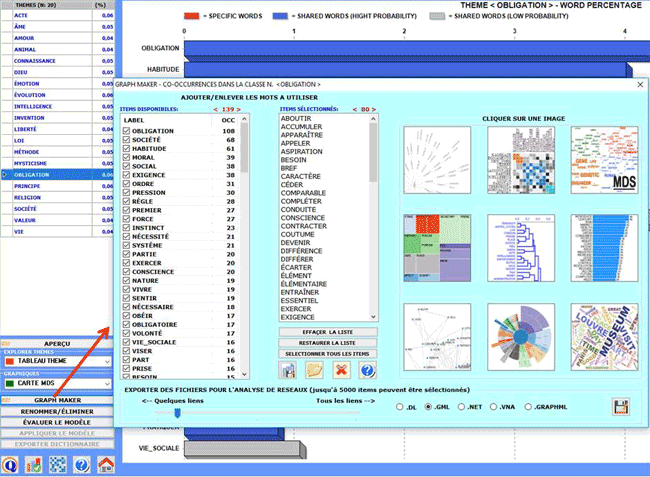Click the treemap thumbnail

tap(437, 248)
